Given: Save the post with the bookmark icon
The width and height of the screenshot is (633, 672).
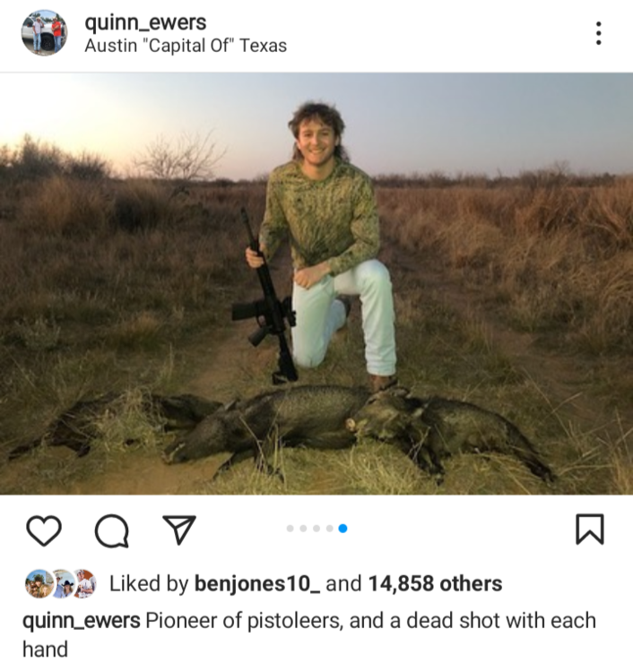Looking at the screenshot, I should 589,530.
